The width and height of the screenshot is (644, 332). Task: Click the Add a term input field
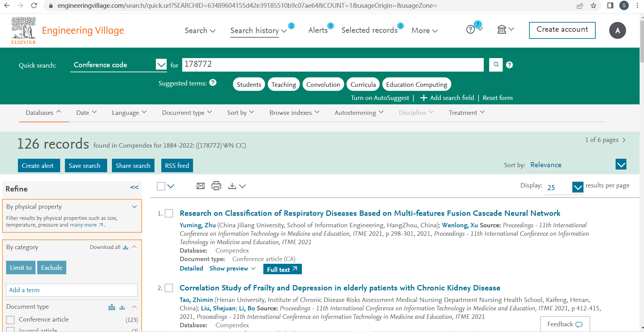tap(72, 290)
